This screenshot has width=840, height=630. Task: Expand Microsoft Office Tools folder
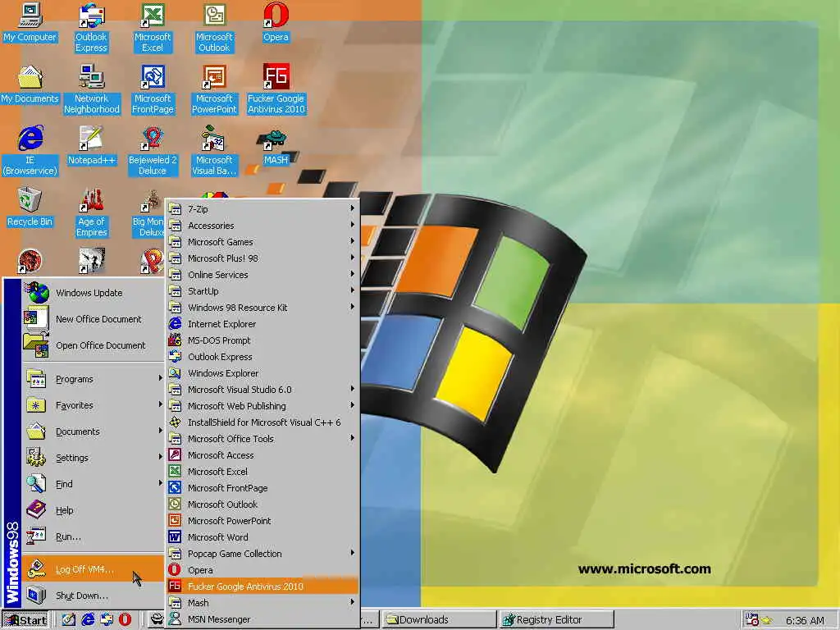click(262, 439)
